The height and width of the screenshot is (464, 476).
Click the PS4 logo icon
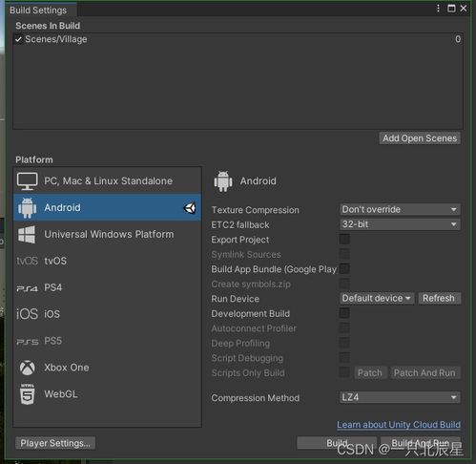click(x=28, y=288)
